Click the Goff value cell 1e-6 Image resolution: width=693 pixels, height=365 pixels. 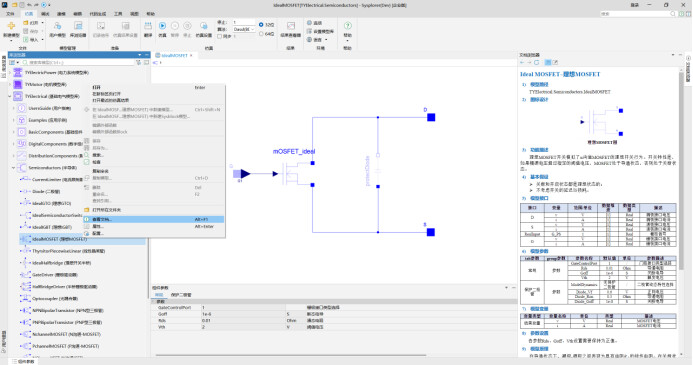click(244, 314)
